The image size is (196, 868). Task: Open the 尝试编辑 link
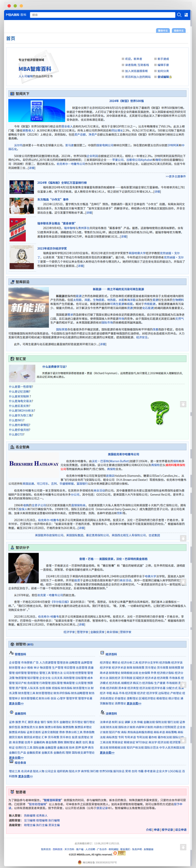163,77
